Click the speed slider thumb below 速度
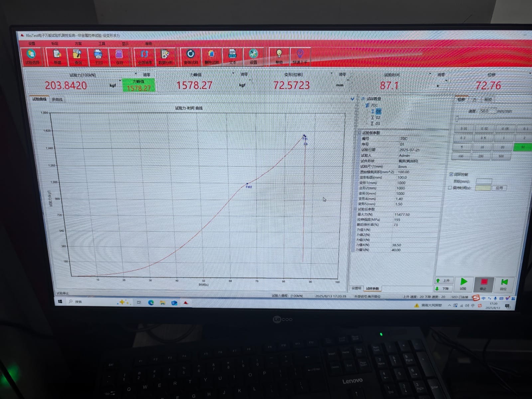532x399 pixels. (x=457, y=118)
